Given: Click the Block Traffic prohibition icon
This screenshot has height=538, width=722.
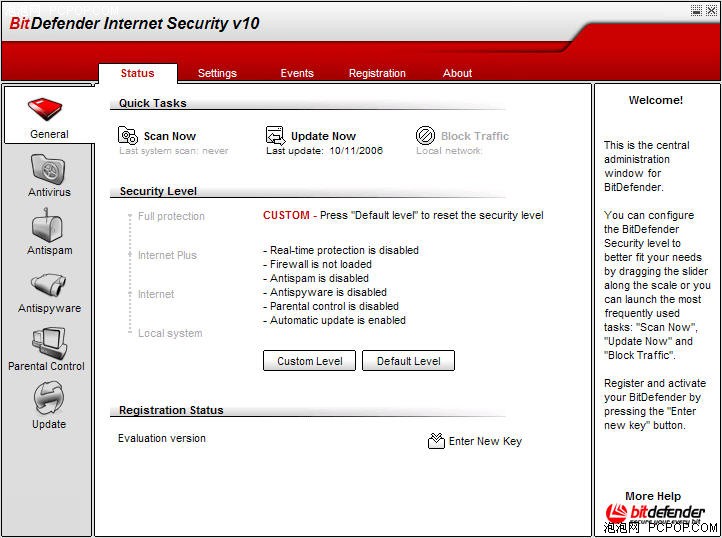Looking at the screenshot, I should pos(425,135).
